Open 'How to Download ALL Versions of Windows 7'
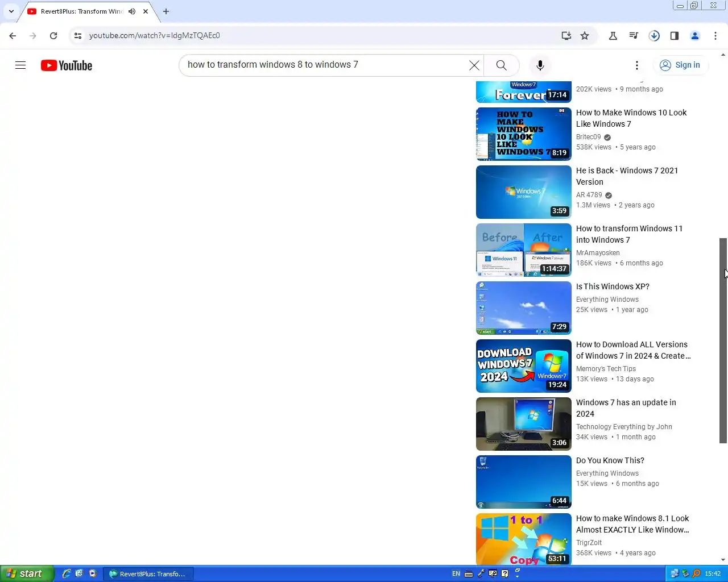Screen dimensions: 728x582 pyautogui.click(x=633, y=350)
